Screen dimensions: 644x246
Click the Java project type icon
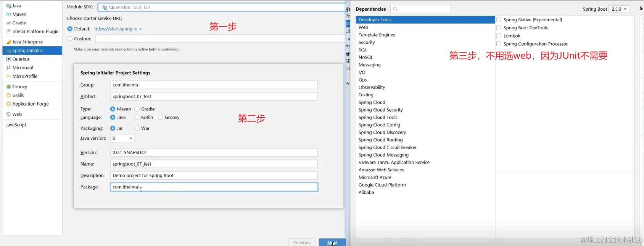[8, 6]
